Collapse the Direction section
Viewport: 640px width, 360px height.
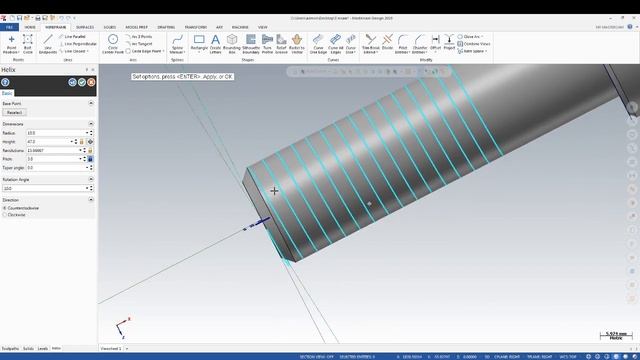(x=91, y=200)
